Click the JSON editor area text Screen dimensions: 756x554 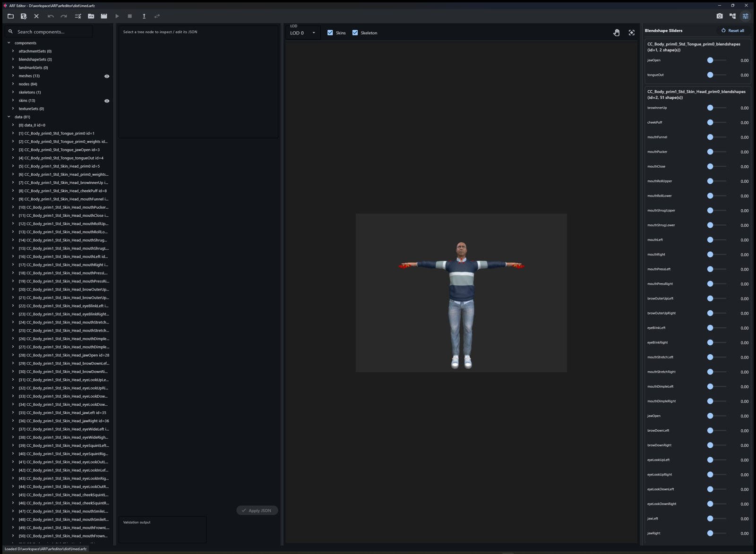coord(160,32)
